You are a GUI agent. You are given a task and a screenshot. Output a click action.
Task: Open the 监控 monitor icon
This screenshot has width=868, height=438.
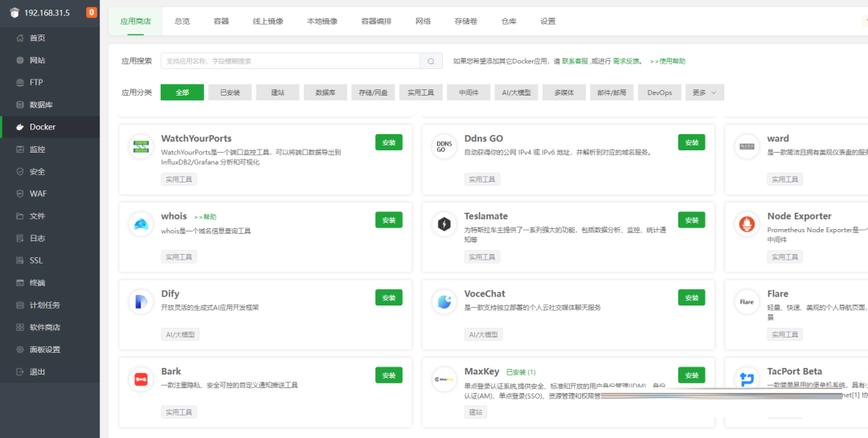pyautogui.click(x=20, y=149)
